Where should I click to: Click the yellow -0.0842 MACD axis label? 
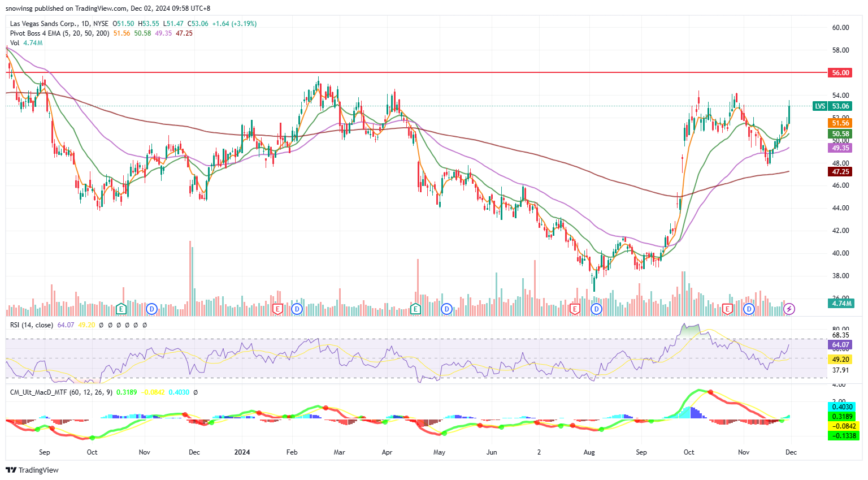843,426
